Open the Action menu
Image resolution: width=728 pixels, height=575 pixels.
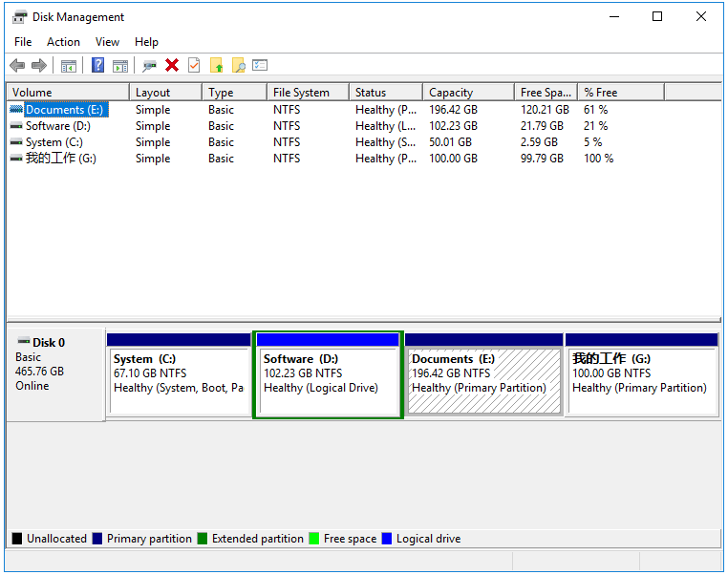click(63, 42)
